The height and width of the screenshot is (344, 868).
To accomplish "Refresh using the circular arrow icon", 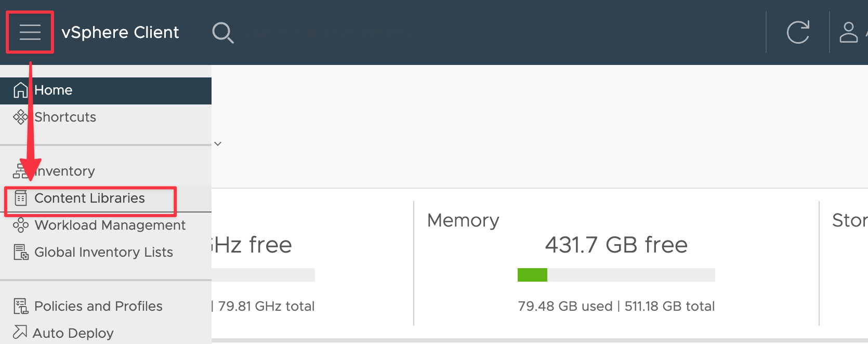I will 798,32.
